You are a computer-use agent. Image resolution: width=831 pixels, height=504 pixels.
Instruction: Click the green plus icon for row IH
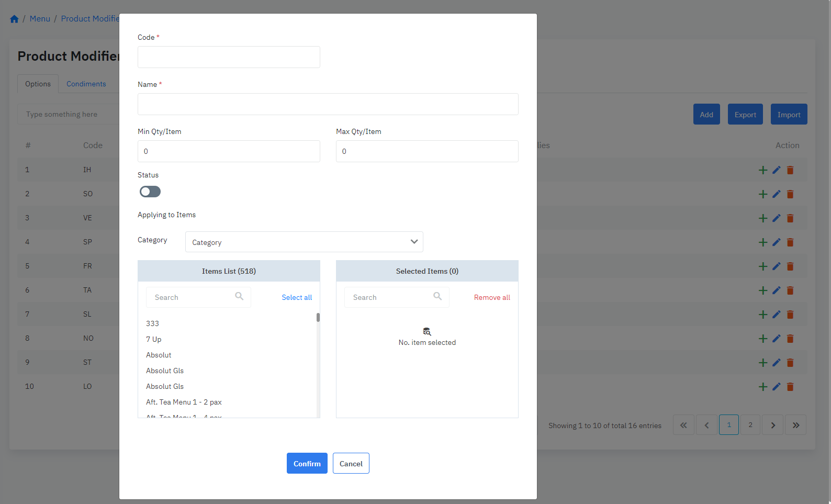(x=762, y=170)
